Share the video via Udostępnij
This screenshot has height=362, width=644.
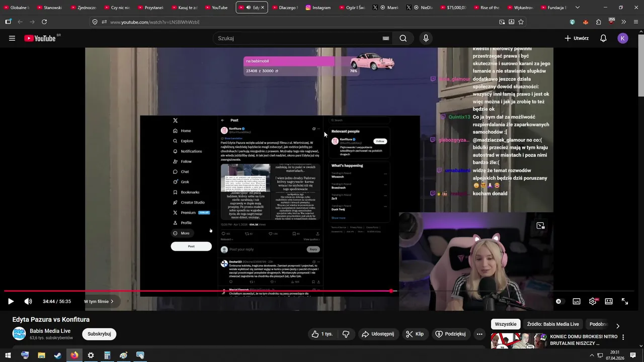378,334
